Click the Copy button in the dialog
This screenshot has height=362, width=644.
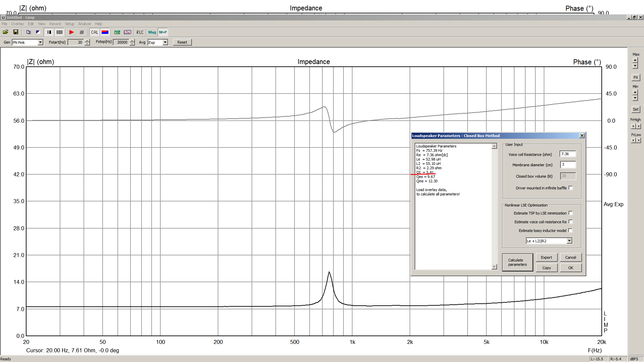coord(546,268)
